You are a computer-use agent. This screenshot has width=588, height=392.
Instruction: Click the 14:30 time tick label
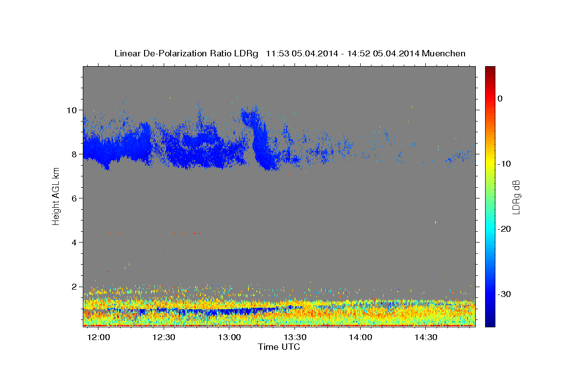click(x=426, y=337)
